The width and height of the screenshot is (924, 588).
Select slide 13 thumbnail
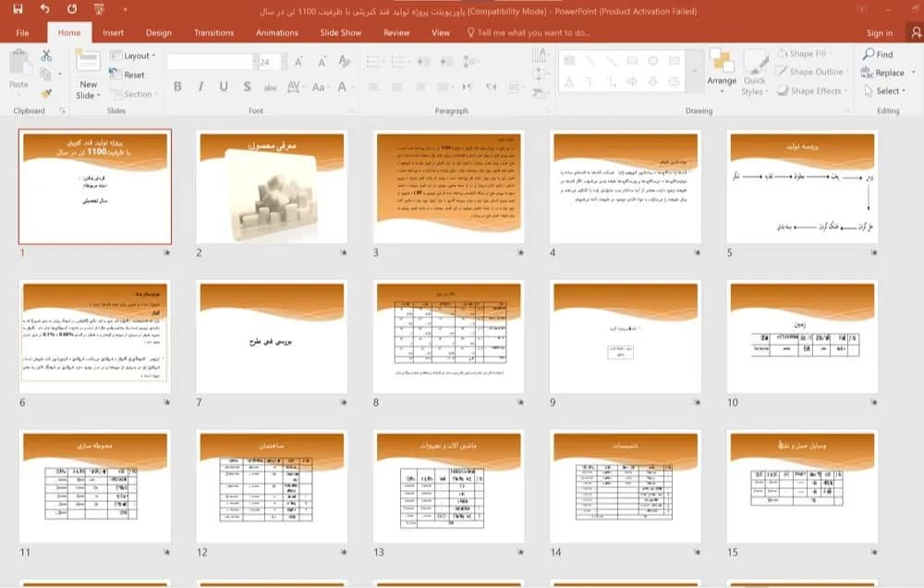coord(448,486)
